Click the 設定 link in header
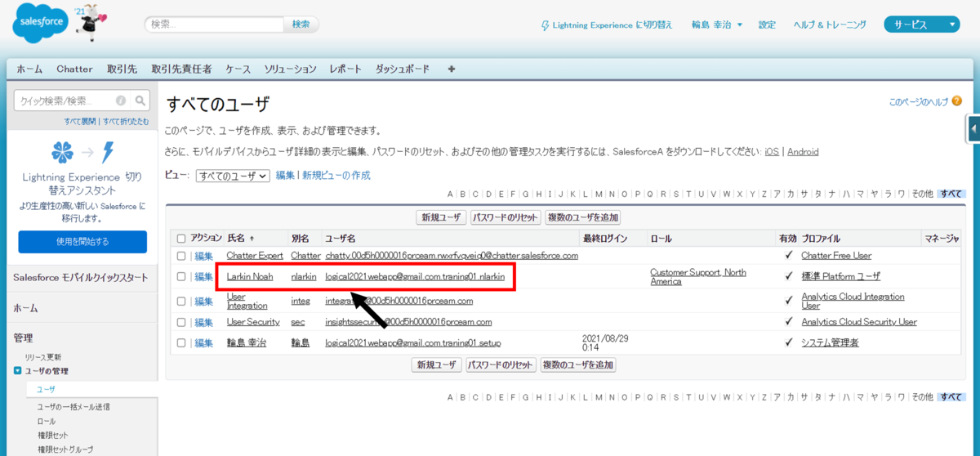Screen dimensions: 980x456 pyautogui.click(x=767, y=25)
